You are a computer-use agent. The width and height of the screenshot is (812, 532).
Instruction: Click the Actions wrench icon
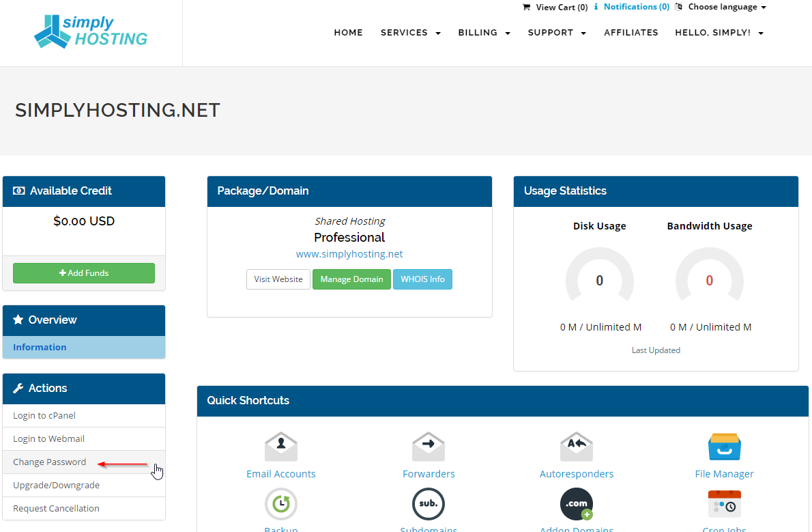pos(18,388)
